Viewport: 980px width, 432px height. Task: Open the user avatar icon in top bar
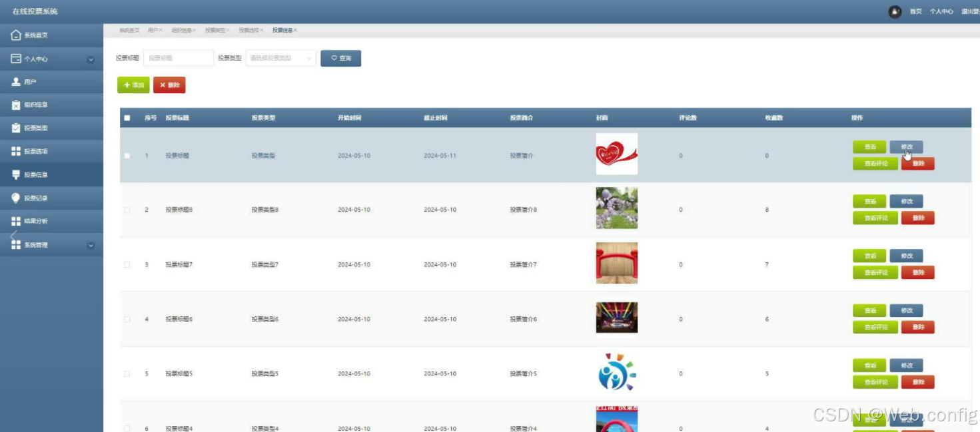[894, 11]
